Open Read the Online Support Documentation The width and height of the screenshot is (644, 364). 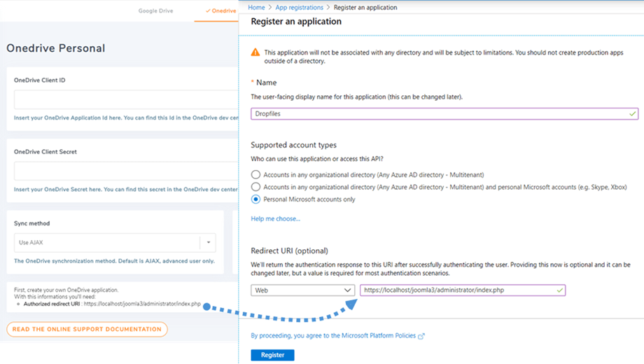(x=87, y=329)
